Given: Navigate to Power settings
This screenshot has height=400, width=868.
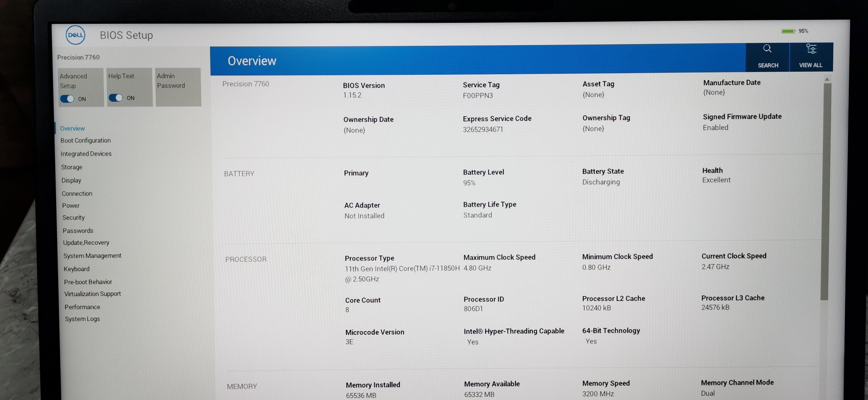Looking at the screenshot, I should coord(71,205).
